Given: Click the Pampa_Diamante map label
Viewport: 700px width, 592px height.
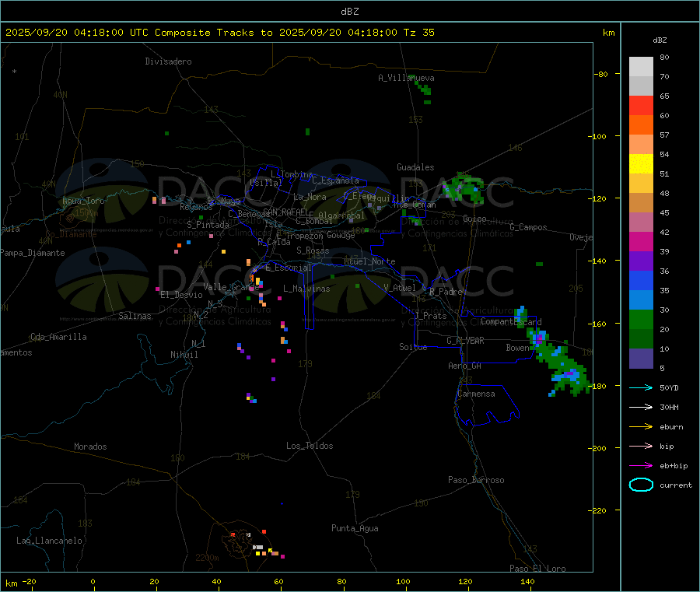Looking at the screenshot, I should pos(33,253).
